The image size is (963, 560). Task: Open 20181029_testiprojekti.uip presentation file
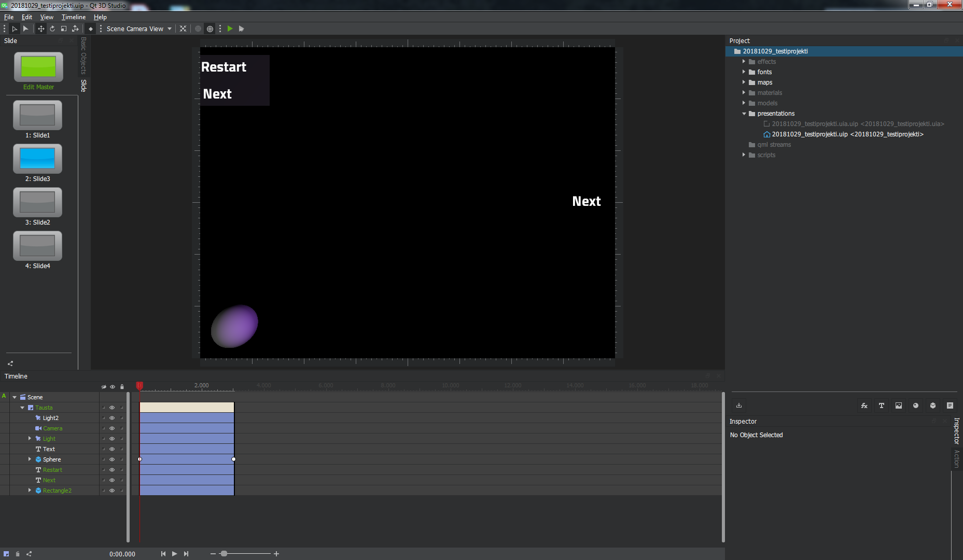point(810,134)
